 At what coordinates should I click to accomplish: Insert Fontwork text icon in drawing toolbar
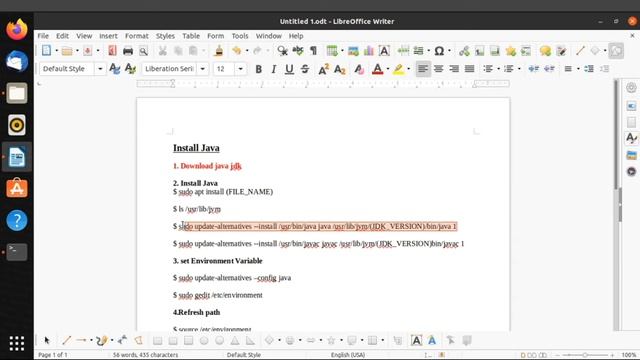coord(432,340)
